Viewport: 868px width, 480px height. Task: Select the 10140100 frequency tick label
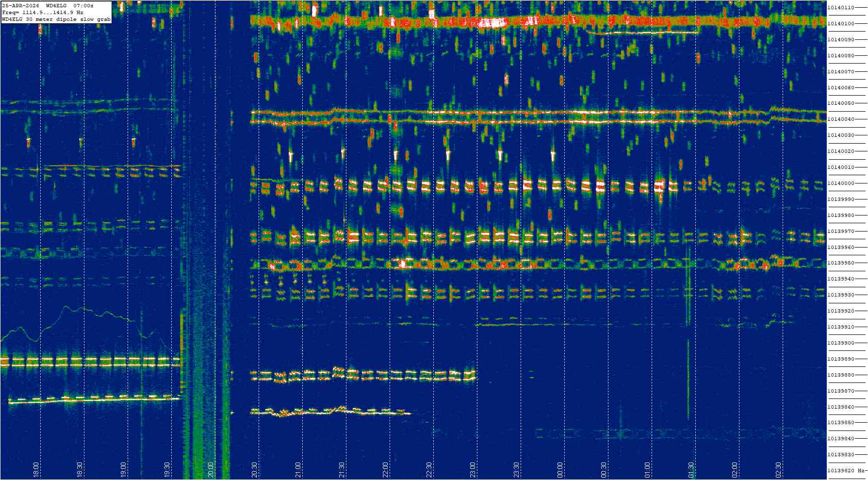click(841, 24)
